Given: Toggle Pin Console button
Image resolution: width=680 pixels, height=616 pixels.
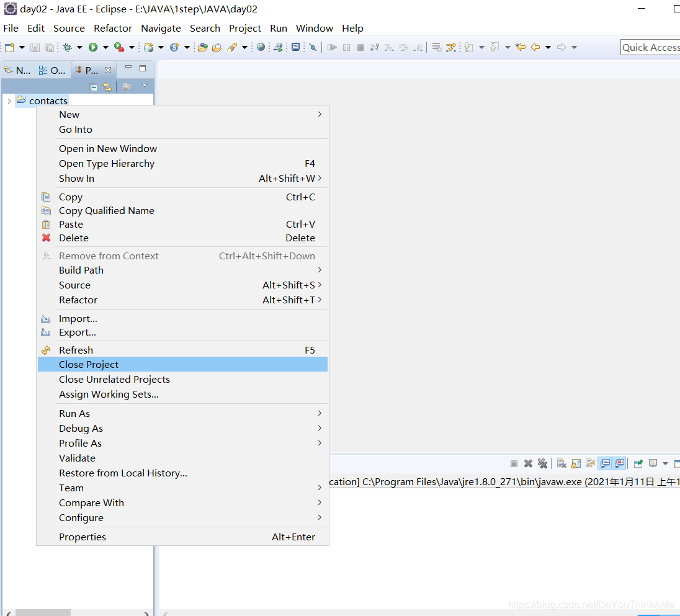Looking at the screenshot, I should click(638, 463).
